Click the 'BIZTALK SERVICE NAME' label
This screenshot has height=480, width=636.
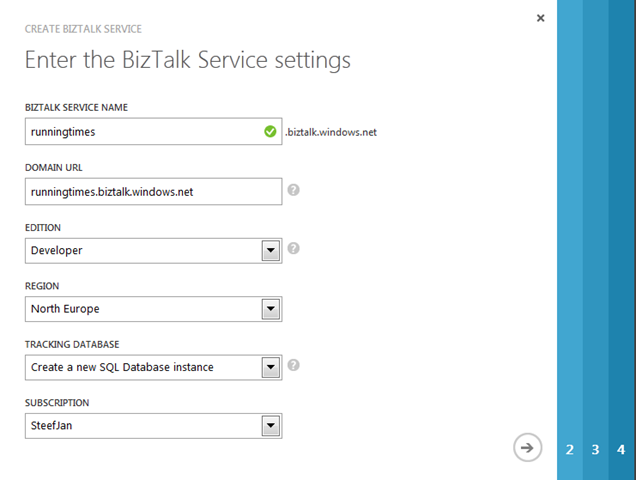click(76, 108)
